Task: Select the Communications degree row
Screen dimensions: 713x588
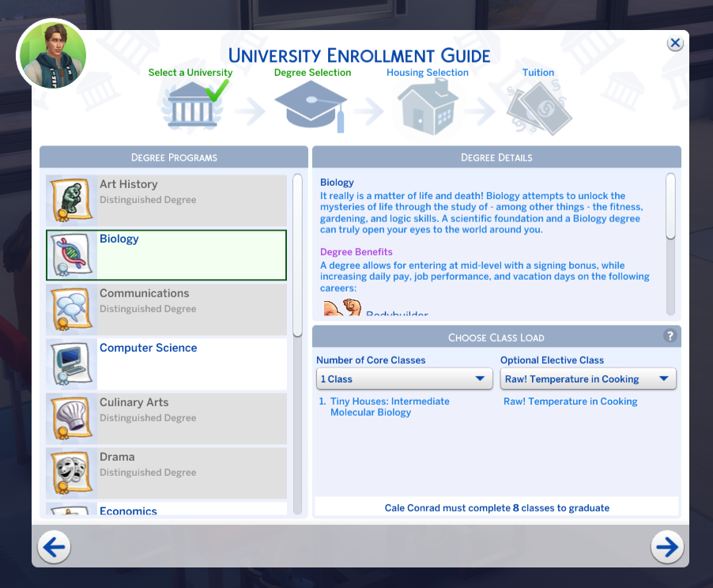Action: pos(167,309)
